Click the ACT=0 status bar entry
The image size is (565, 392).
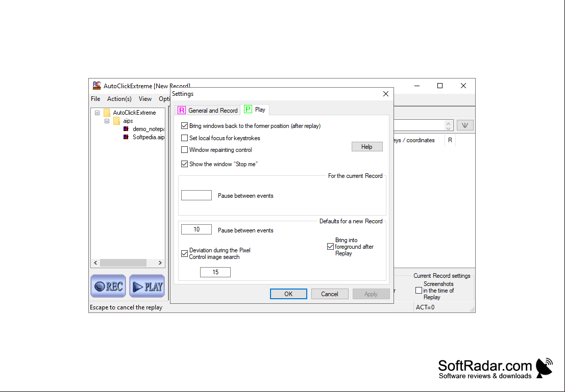tap(425, 307)
